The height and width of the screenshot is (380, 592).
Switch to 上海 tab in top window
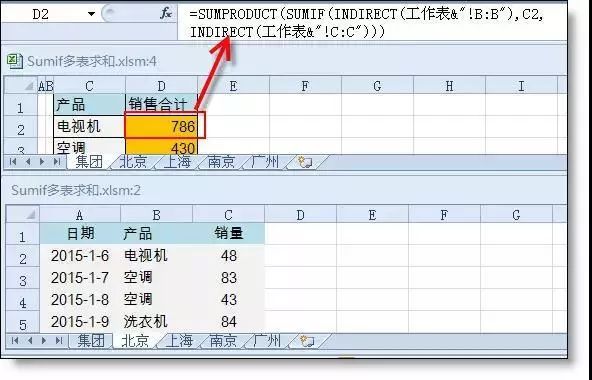[177, 162]
